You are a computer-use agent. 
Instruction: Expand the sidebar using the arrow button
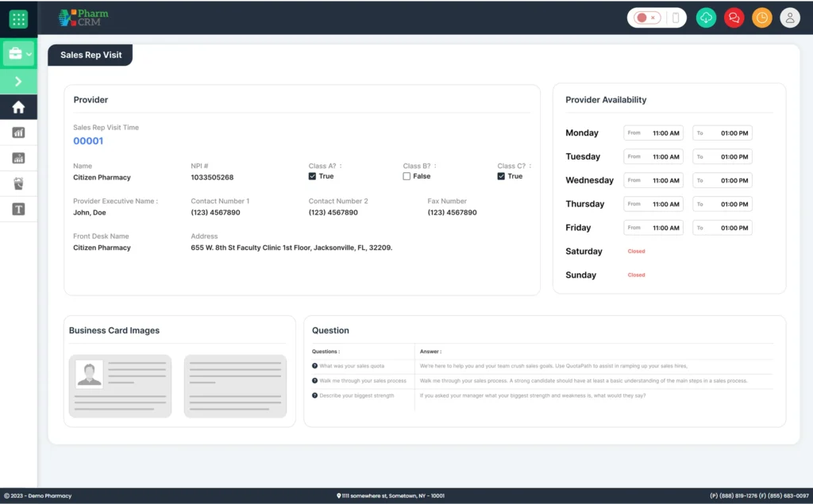point(19,81)
